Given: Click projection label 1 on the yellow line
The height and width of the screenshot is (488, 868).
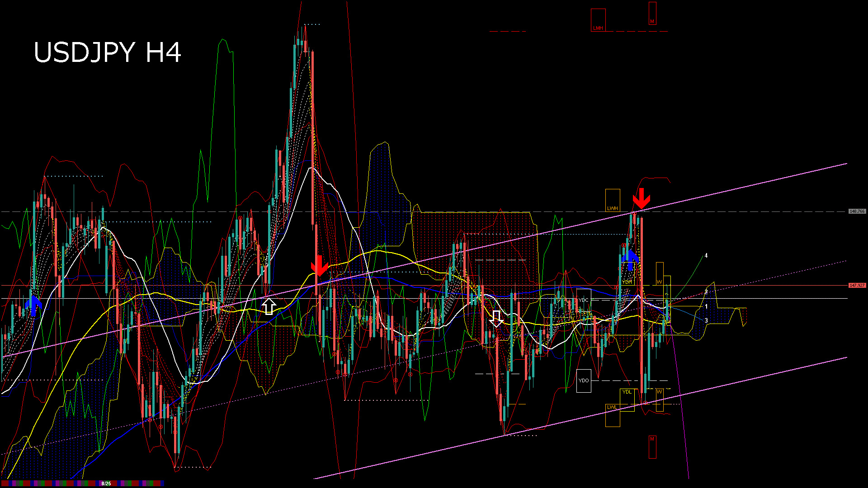Looking at the screenshot, I should point(706,307).
